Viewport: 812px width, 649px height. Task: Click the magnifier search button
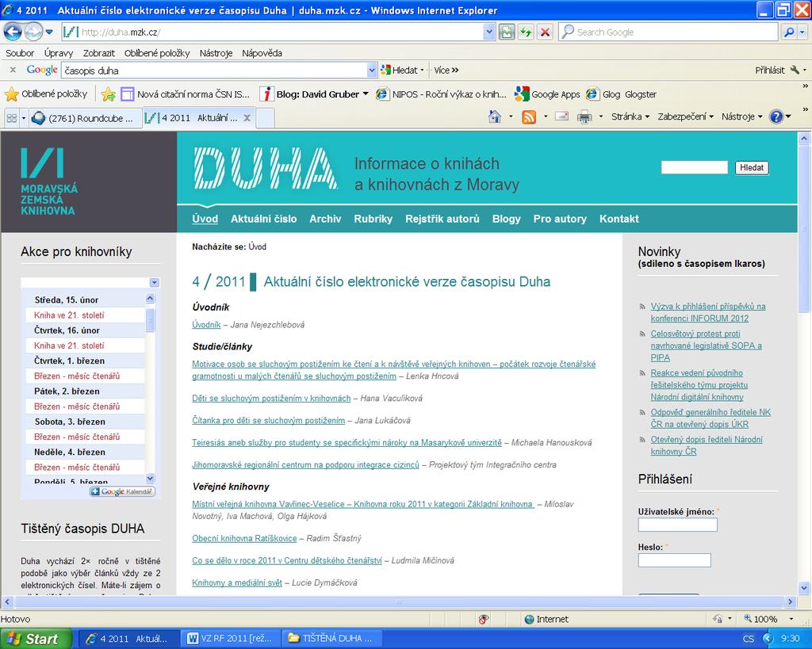pos(788,32)
